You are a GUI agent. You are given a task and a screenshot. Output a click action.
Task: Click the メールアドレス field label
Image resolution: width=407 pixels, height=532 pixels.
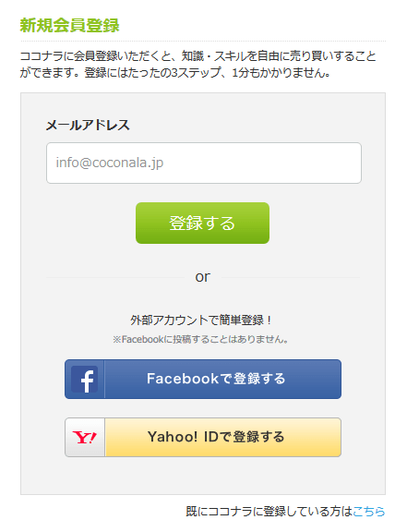click(x=88, y=125)
